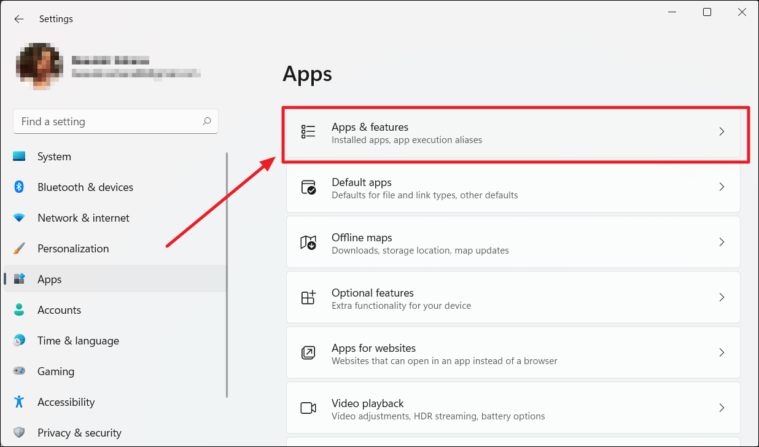This screenshot has height=447, width=759.
Task: Open Optional features title
Action: coord(372,293)
